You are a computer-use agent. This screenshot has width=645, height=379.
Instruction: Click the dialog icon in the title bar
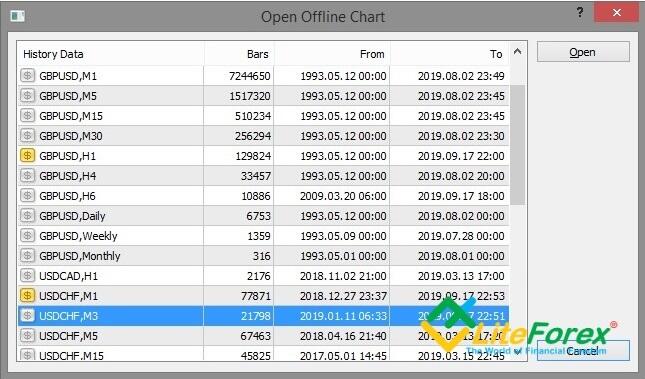(18, 16)
